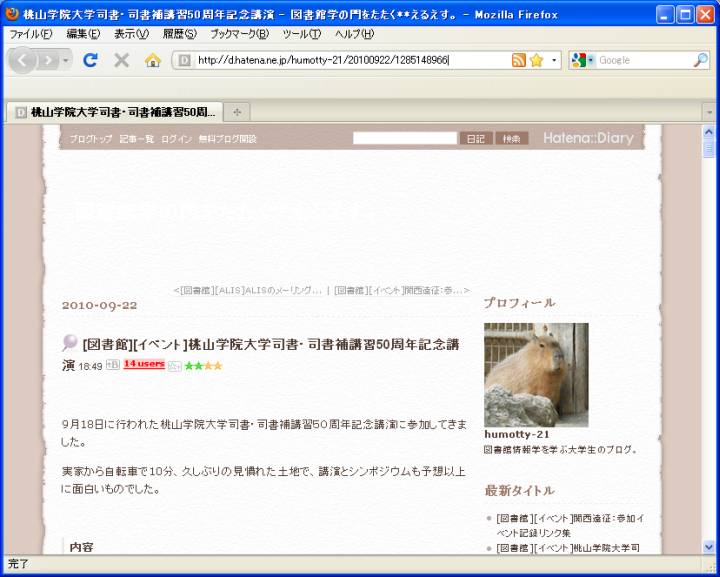Viewport: 720px width, 577px height.
Task: Click the new tab plus button
Action: (237, 112)
